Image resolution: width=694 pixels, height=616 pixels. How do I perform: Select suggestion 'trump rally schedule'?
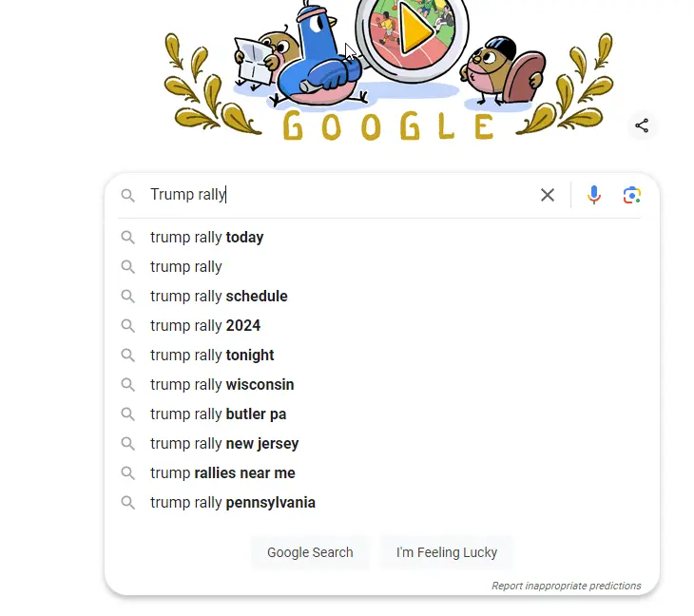[x=219, y=297]
